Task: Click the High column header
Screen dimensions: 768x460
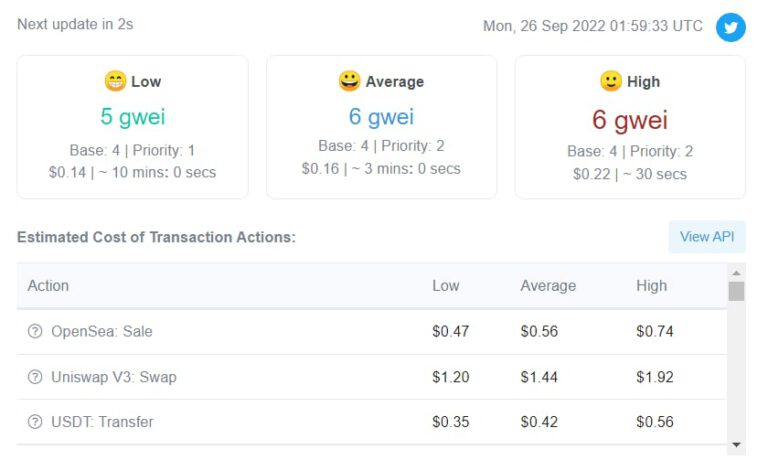Action: coord(651,286)
